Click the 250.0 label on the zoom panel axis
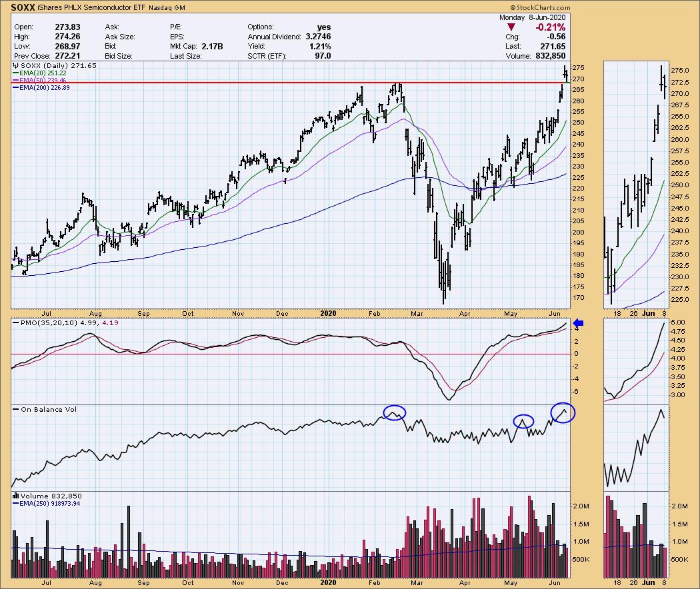The height and width of the screenshot is (589, 700). click(680, 185)
